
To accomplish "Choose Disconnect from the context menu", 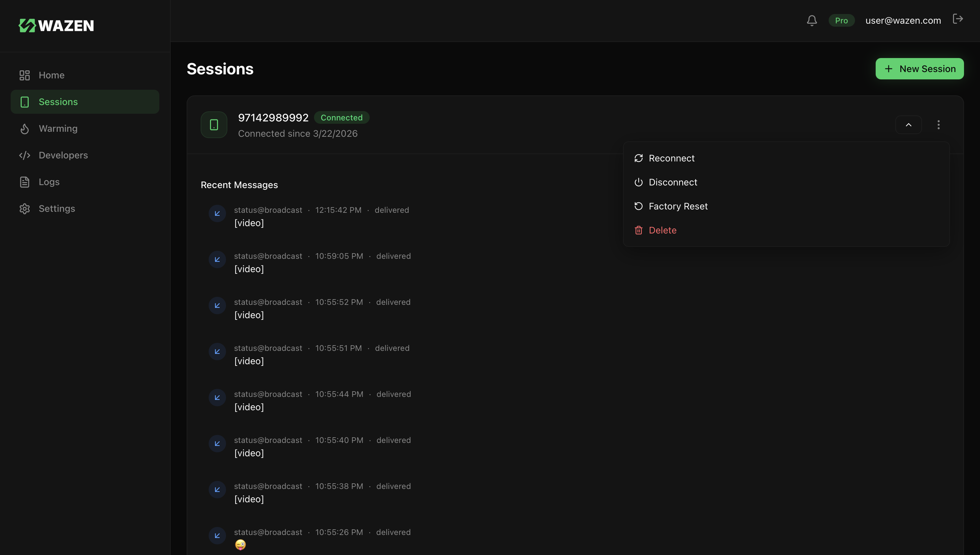I will [673, 182].
